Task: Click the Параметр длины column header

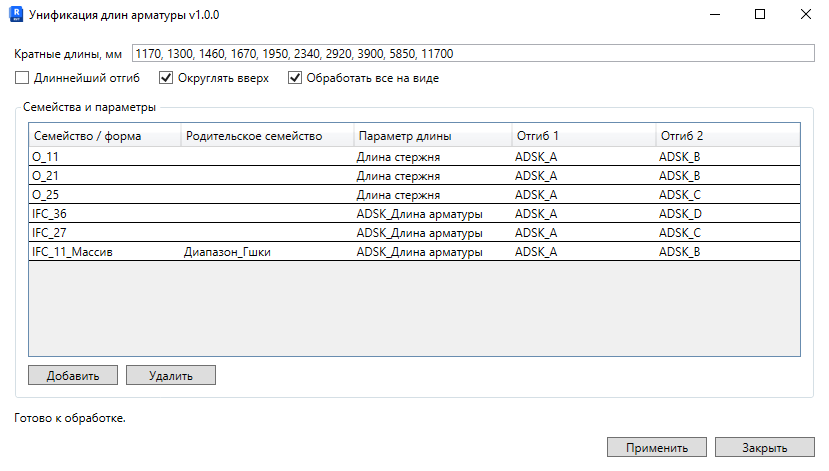Action: 432,136
